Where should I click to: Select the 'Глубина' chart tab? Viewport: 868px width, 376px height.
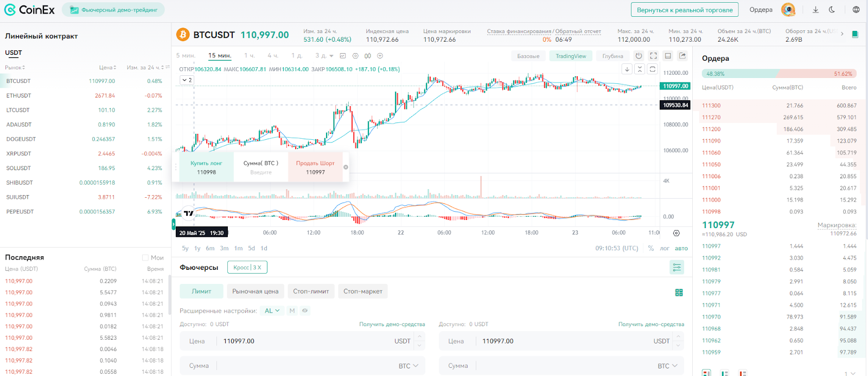point(612,56)
